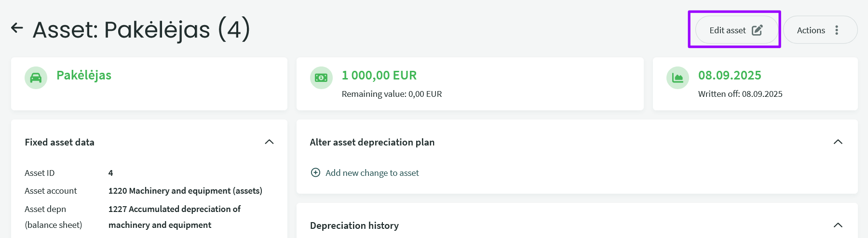Image resolution: width=868 pixels, height=238 pixels.
Task: Collapse the Depreciation history section
Action: point(838,225)
